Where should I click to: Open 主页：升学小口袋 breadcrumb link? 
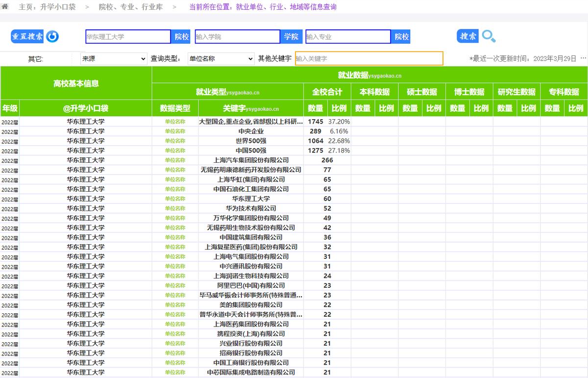coord(47,7)
